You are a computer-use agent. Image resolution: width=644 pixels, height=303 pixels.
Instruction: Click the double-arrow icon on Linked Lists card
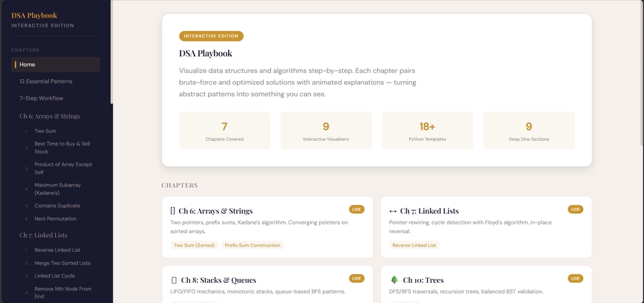coord(392,211)
